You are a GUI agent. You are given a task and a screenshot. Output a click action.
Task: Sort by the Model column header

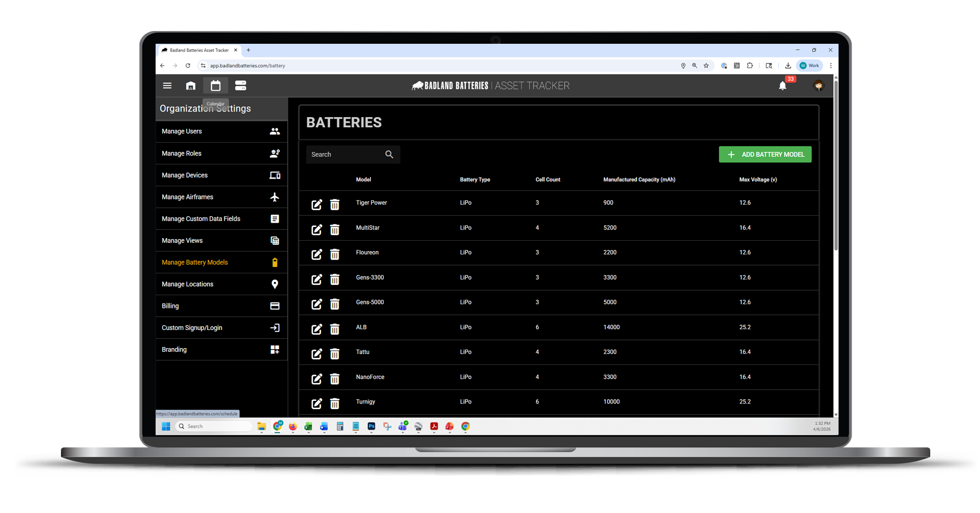point(363,180)
